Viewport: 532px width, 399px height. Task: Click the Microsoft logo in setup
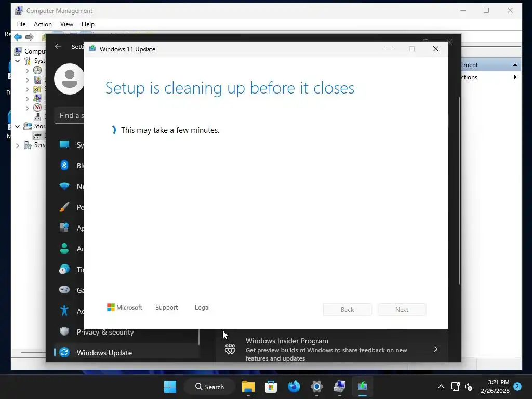pos(125,308)
